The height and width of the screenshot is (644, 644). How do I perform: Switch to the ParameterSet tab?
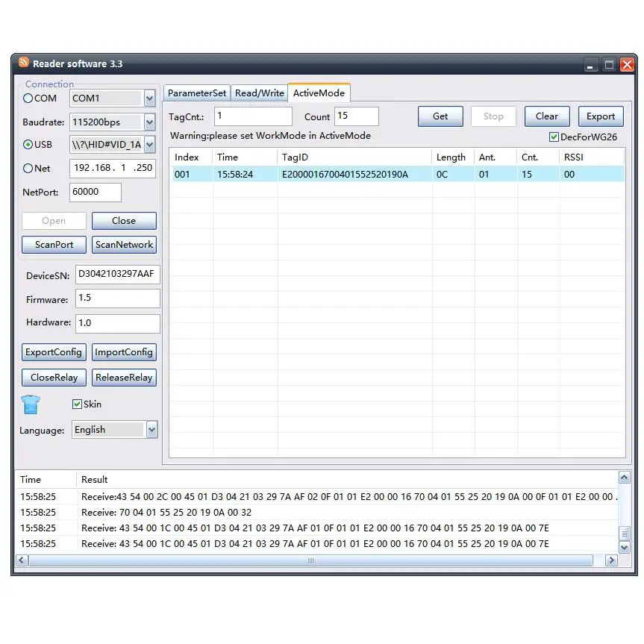pyautogui.click(x=197, y=93)
